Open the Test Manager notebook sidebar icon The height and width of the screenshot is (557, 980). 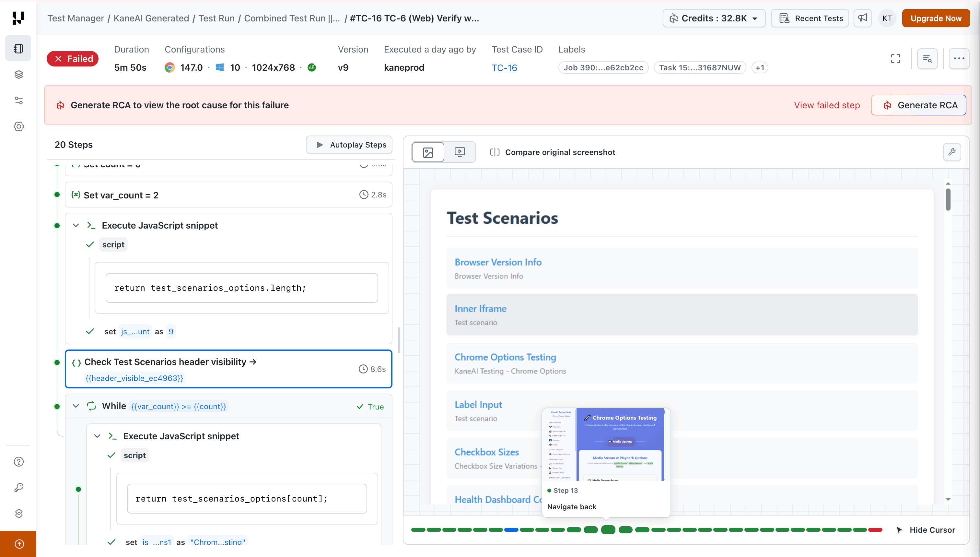click(x=18, y=49)
